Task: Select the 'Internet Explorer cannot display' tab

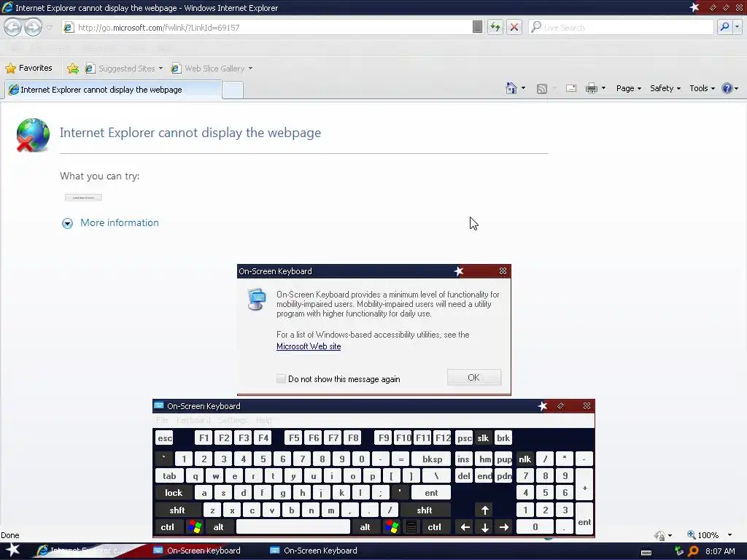Action: coord(113,90)
